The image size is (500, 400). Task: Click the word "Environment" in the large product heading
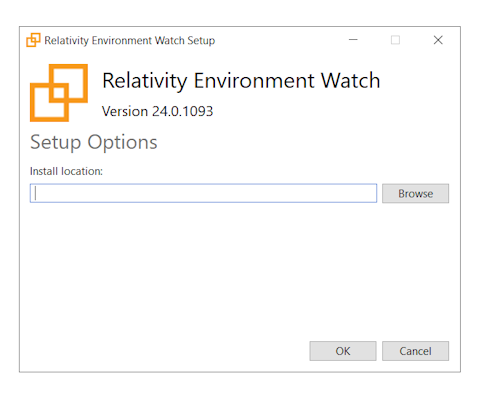tap(254, 81)
